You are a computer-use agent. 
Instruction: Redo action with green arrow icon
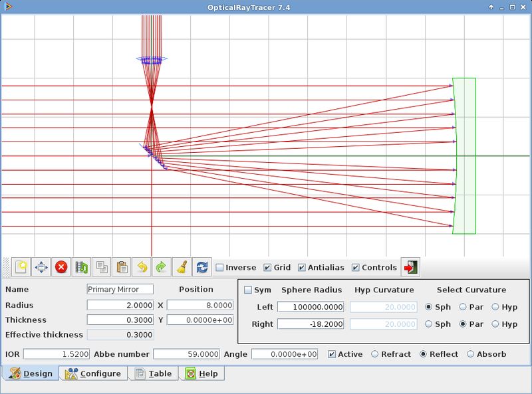coord(162,267)
